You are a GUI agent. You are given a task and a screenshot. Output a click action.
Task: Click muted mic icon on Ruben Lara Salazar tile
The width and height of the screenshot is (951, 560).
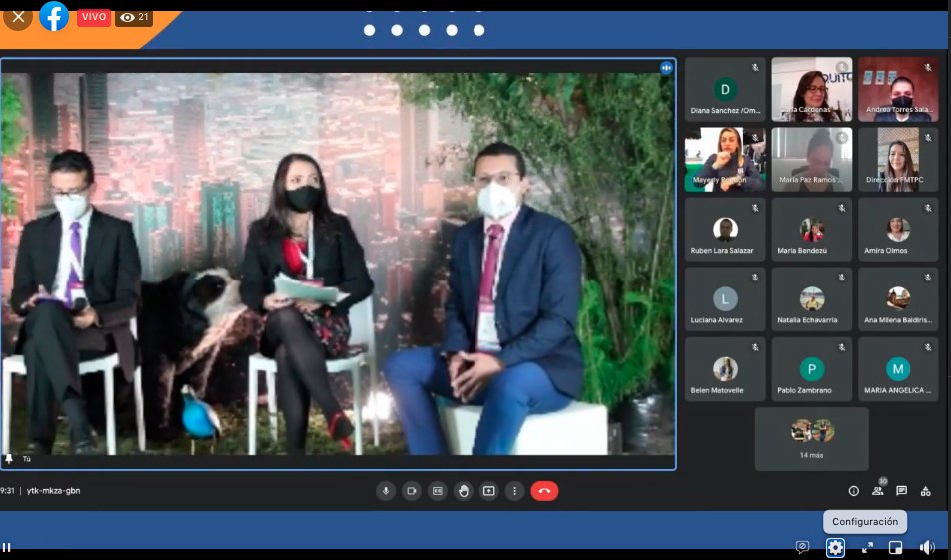(x=755, y=208)
